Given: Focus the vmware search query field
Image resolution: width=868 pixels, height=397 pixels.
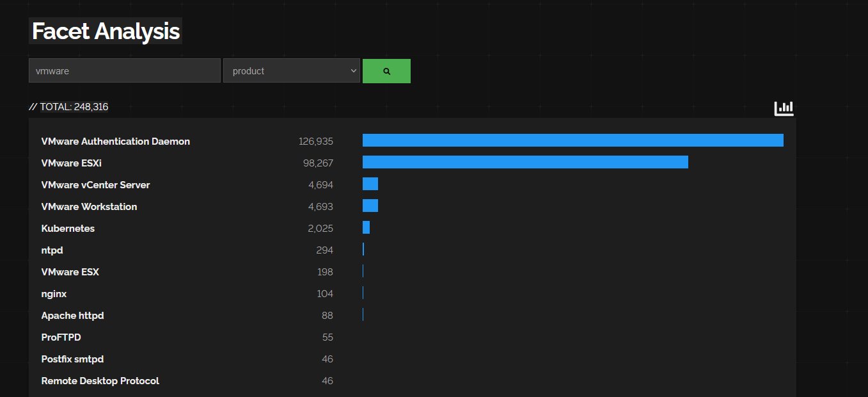Looking at the screenshot, I should pos(125,71).
